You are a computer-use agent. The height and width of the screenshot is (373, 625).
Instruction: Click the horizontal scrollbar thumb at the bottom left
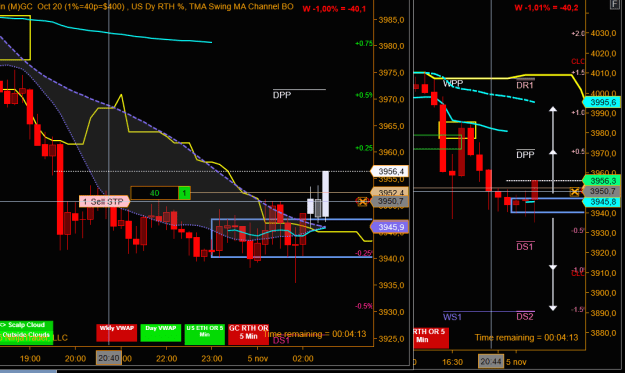(x=28, y=371)
